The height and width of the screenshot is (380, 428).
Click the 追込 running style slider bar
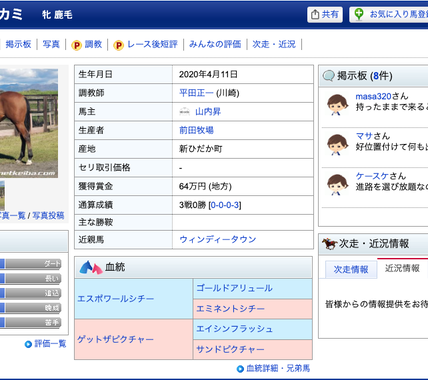click(31, 293)
